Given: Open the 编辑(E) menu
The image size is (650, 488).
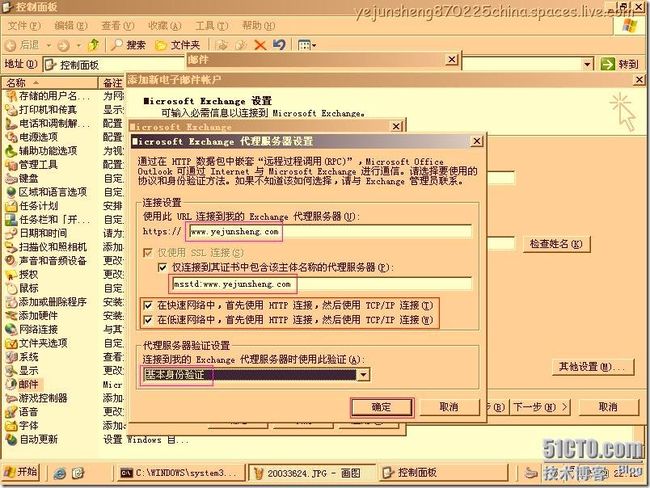Looking at the screenshot, I should pos(71,26).
